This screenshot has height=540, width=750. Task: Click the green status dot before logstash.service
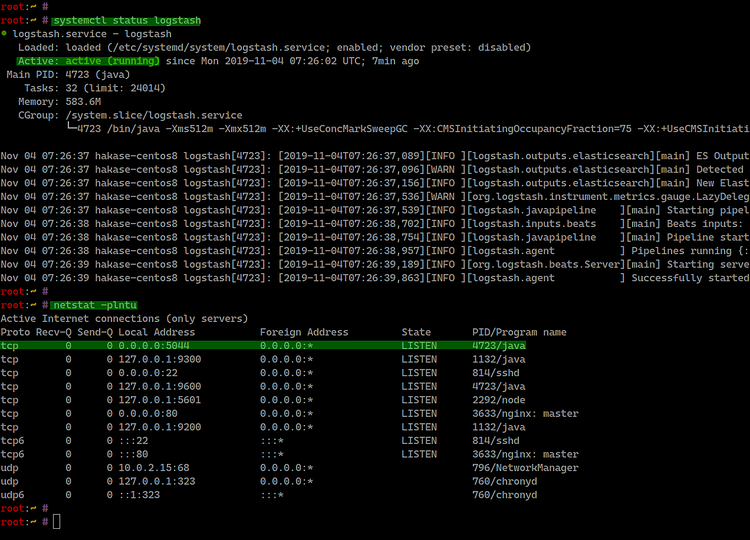pyautogui.click(x=4, y=33)
